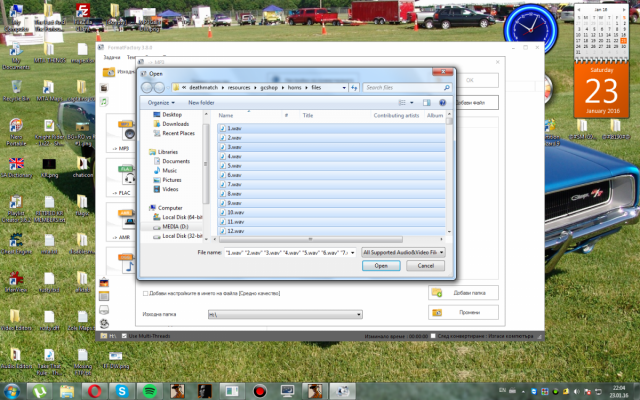640x400 pixels.
Task: Launch uTorrent from the taskbar
Action: tap(41, 390)
